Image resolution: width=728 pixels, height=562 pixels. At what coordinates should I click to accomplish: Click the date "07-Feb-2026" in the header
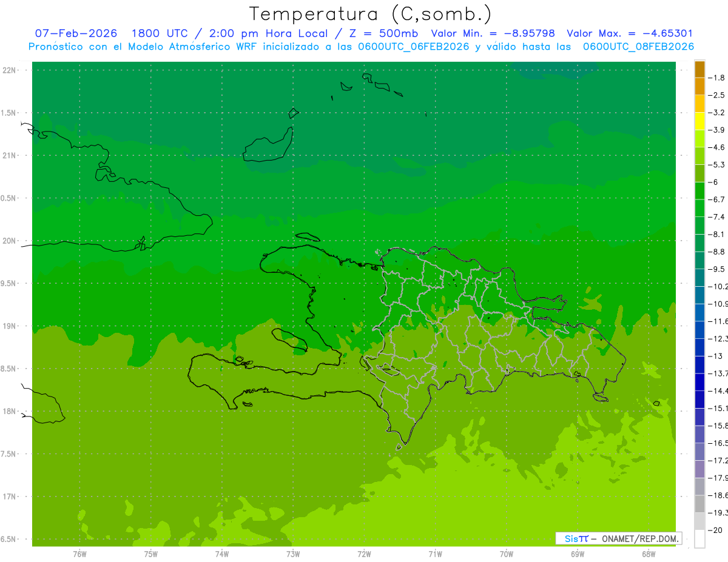76,34
